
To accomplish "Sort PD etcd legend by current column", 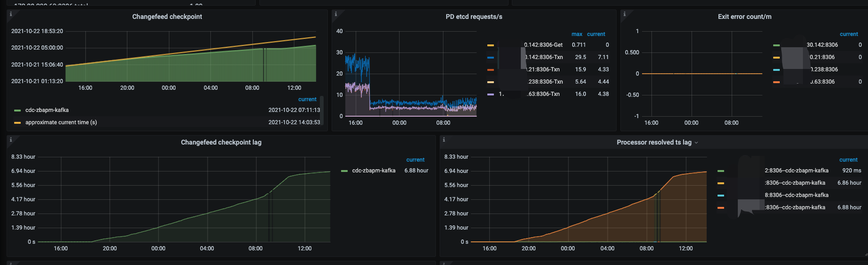I will pyautogui.click(x=596, y=34).
